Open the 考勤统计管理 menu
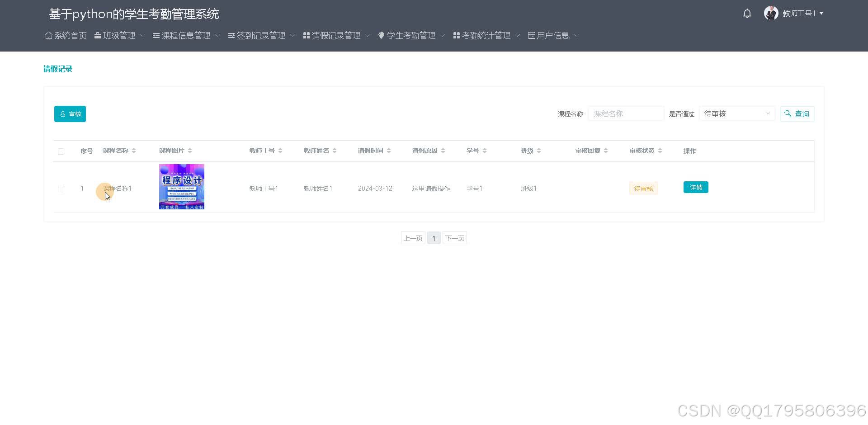Viewport: 868px width, 425px height. (x=486, y=35)
